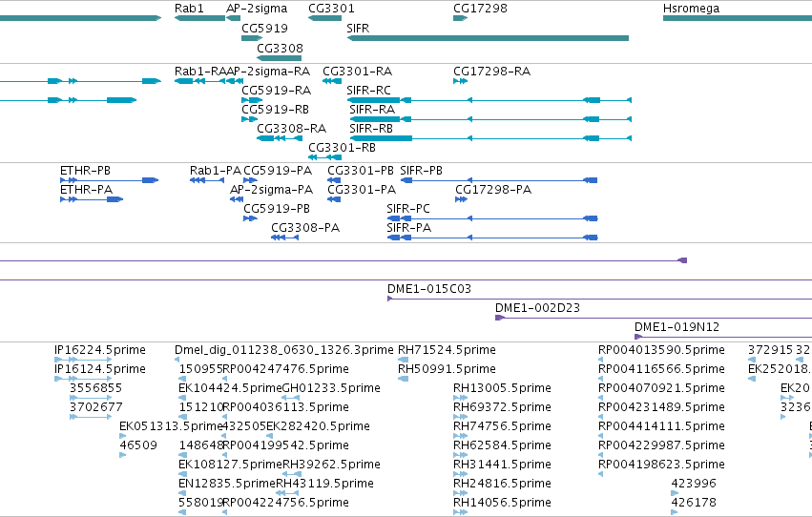The width and height of the screenshot is (812, 517).
Task: Select the RP004013590.5prime EST label
Action: pos(661,350)
